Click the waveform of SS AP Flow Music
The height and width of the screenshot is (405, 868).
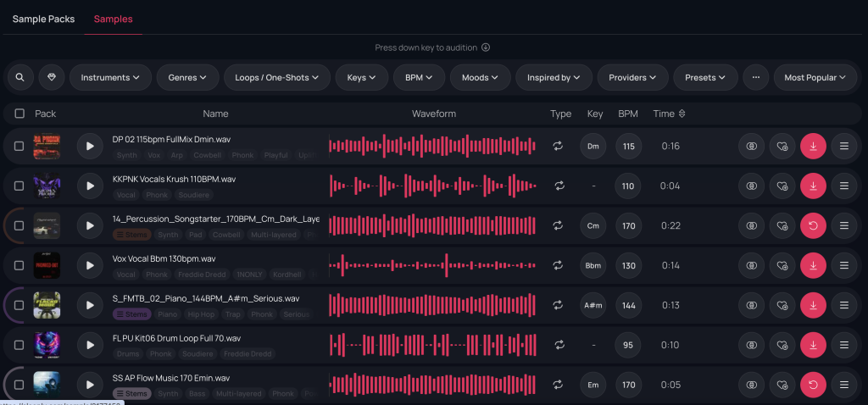point(432,385)
